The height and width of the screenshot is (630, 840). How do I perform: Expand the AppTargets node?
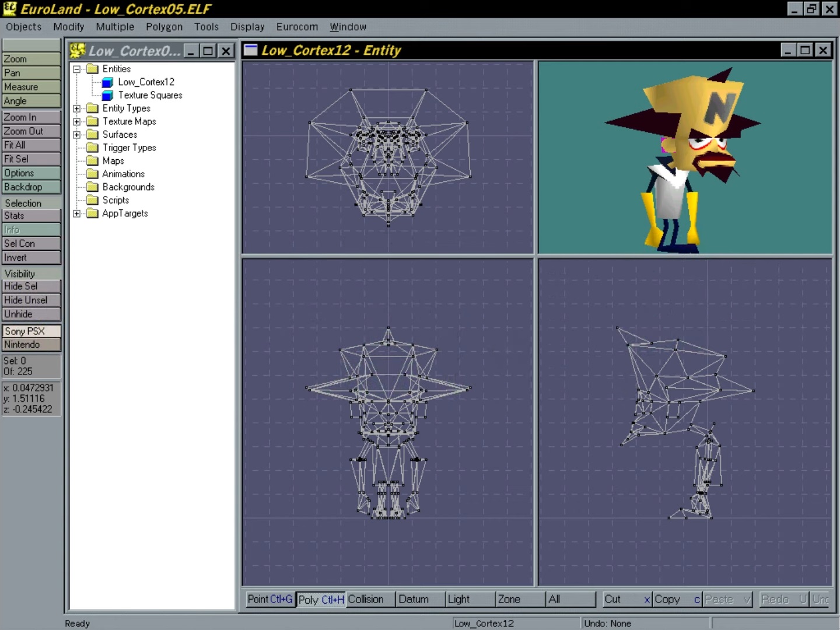point(76,213)
